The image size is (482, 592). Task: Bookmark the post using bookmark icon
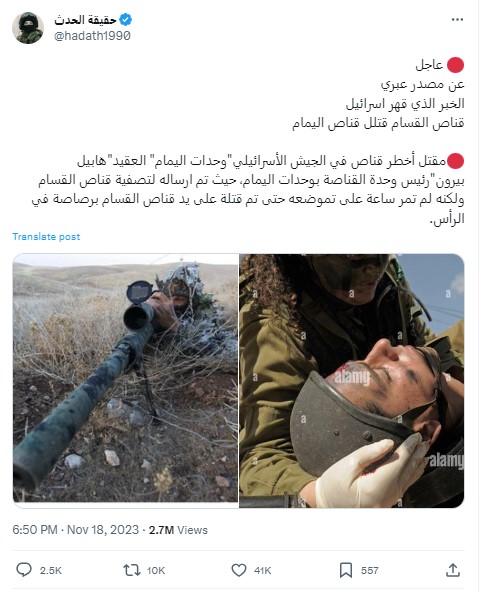coord(346,570)
